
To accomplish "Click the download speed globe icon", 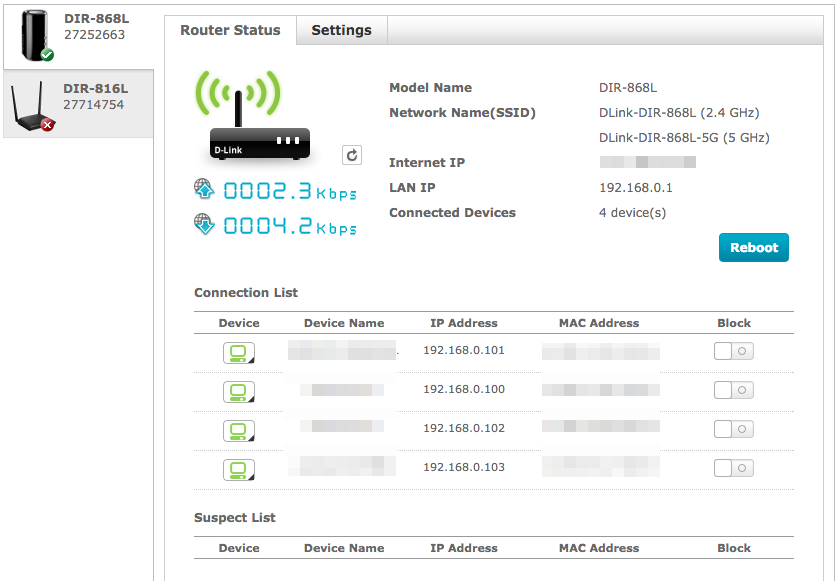I will (205, 224).
